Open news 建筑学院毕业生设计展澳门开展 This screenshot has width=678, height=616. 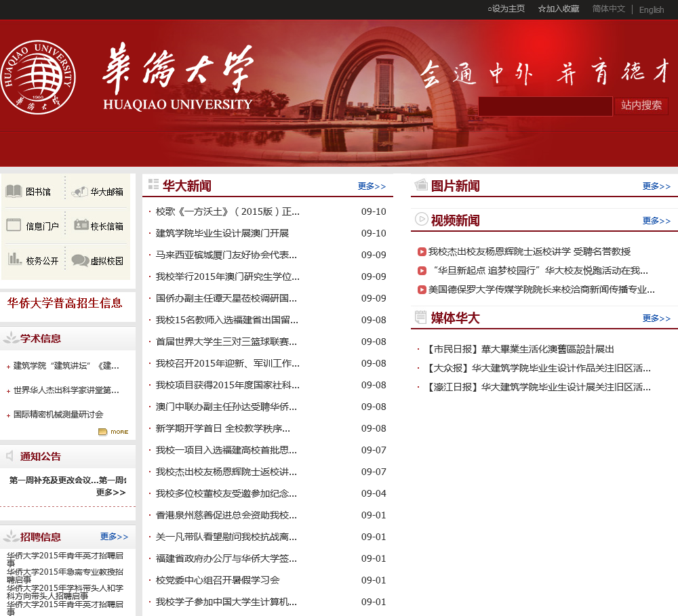coord(222,233)
